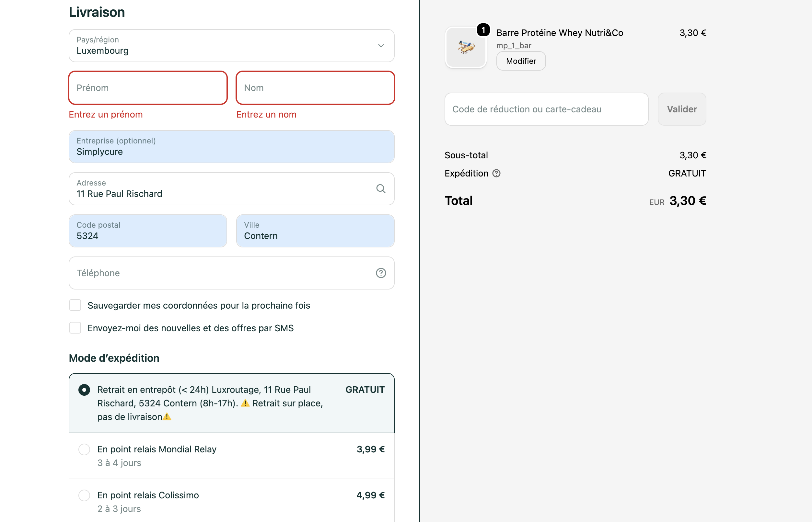The height and width of the screenshot is (522, 812).
Task: Click the quantity badge on product image
Action: tap(483, 30)
